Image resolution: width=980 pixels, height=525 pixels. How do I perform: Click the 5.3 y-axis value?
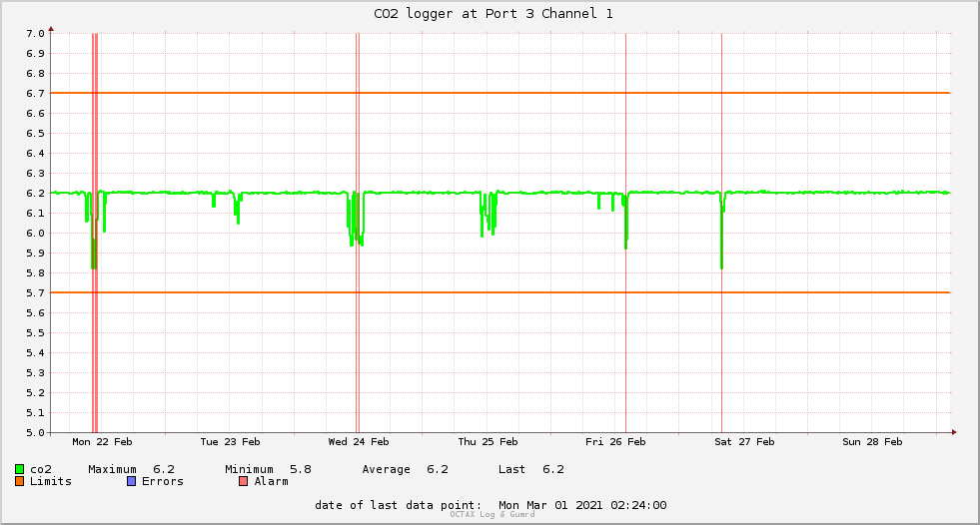point(36,373)
